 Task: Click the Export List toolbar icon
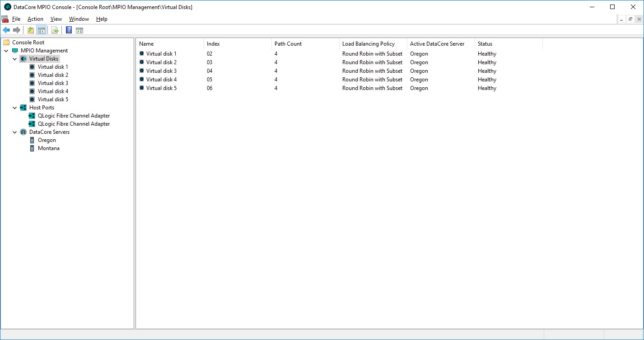(55, 30)
